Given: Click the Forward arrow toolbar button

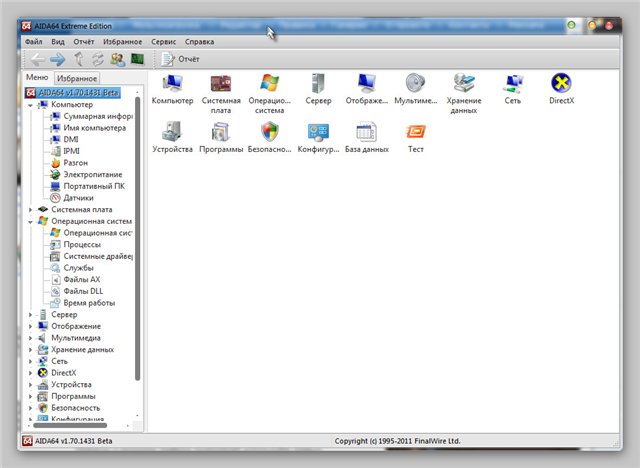Looking at the screenshot, I should [x=58, y=60].
